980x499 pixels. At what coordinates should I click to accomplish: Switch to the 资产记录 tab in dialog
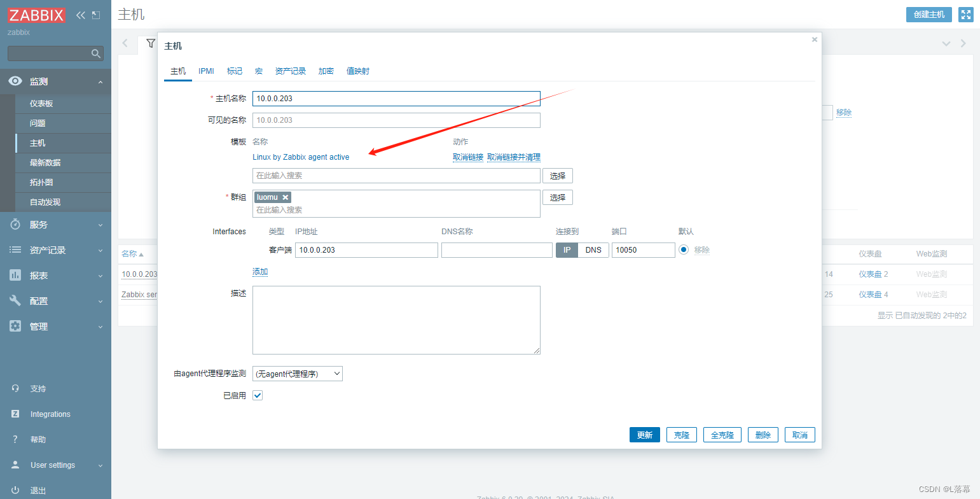click(291, 71)
